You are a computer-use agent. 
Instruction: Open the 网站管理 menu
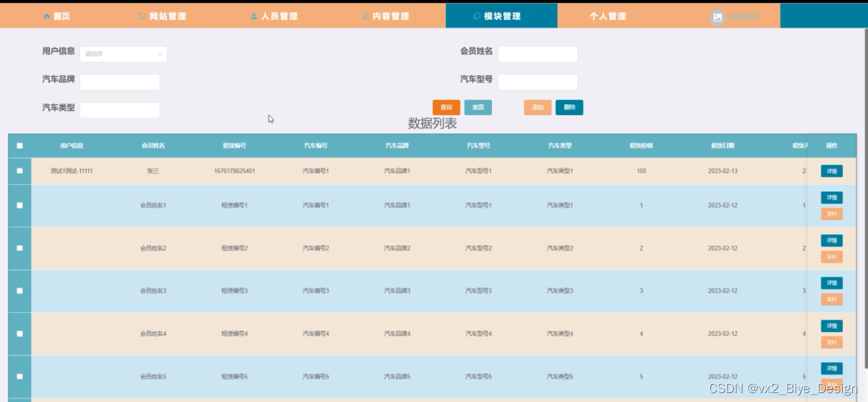[x=168, y=16]
